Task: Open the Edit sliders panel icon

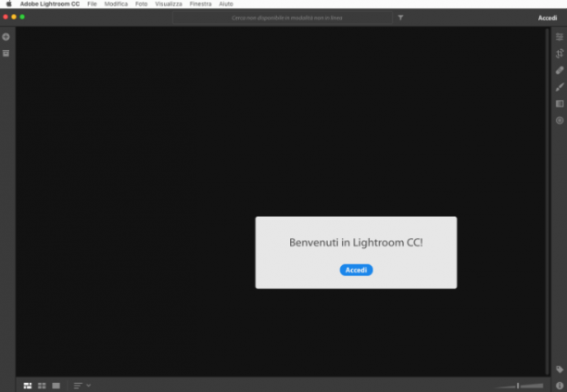Action: click(560, 36)
